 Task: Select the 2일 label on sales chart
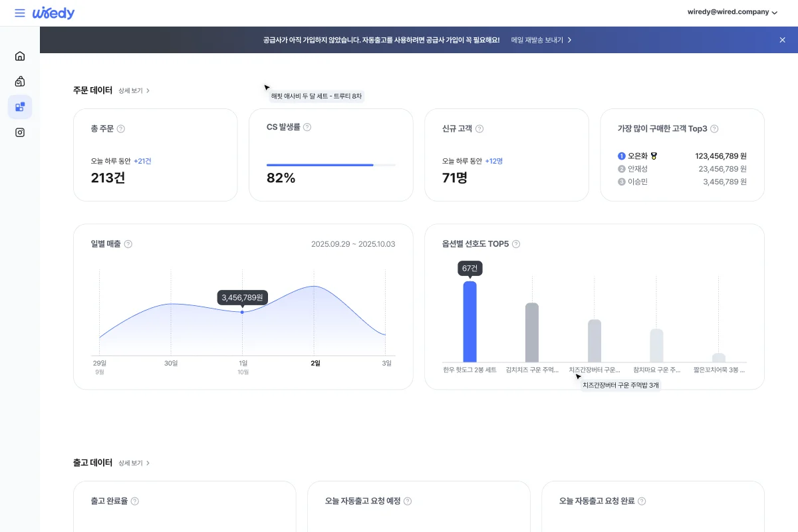pyautogui.click(x=315, y=363)
